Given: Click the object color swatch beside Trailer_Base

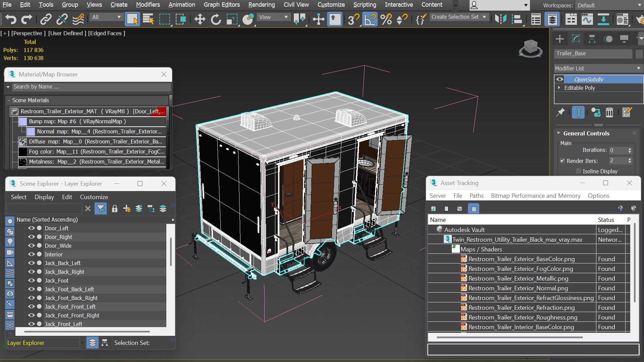Looking at the screenshot, I should (x=639, y=54).
